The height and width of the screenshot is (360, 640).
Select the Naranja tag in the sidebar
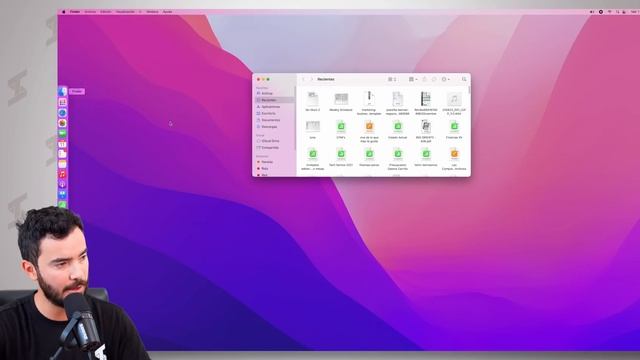tap(274, 162)
